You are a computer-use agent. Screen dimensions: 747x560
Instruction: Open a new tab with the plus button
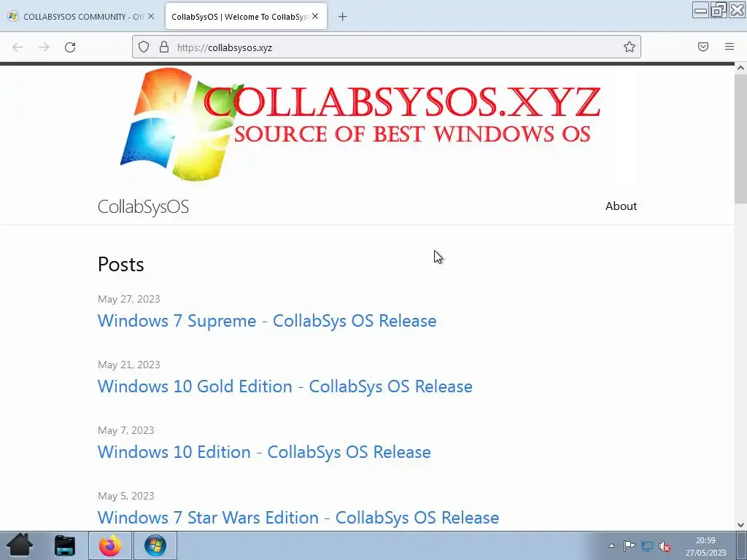[343, 17]
